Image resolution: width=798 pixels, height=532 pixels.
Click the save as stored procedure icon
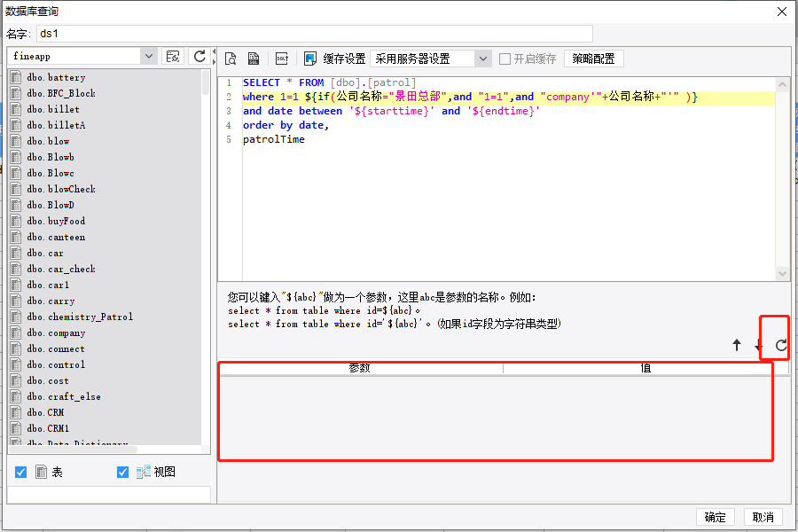[254, 59]
